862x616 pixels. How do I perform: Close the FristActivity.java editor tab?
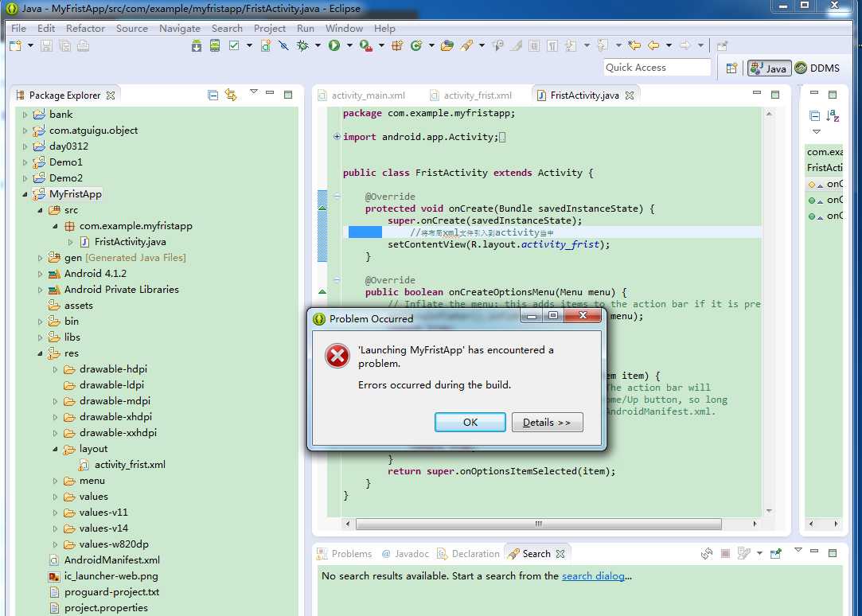point(630,96)
